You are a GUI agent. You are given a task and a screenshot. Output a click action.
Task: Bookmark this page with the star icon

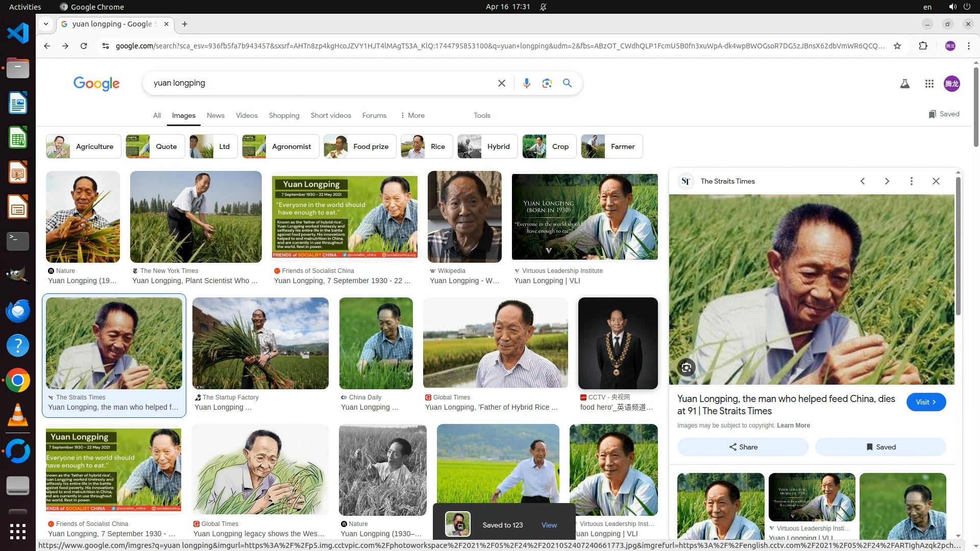pyautogui.click(x=897, y=46)
